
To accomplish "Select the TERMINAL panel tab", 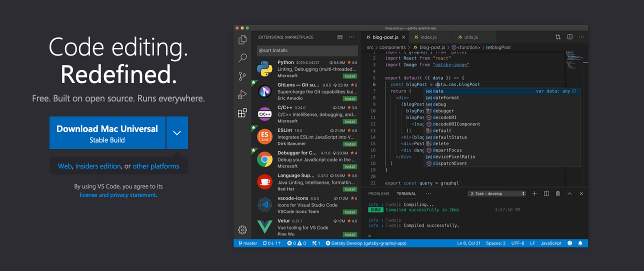I will [x=406, y=193].
